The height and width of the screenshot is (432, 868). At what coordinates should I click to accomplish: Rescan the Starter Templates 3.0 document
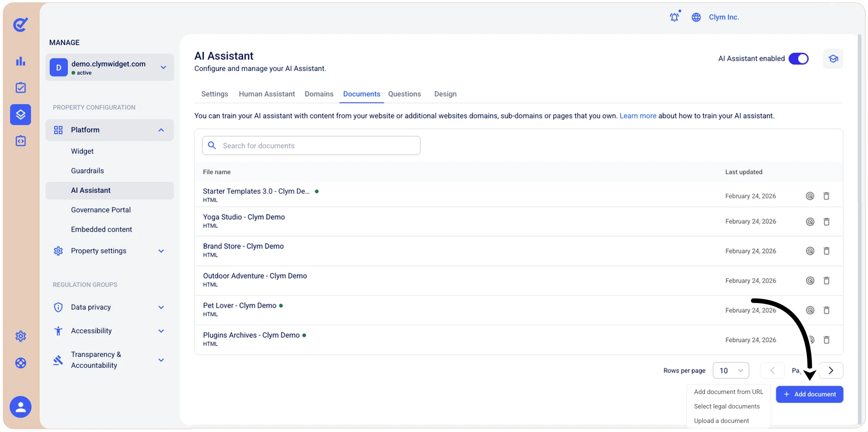[810, 196]
